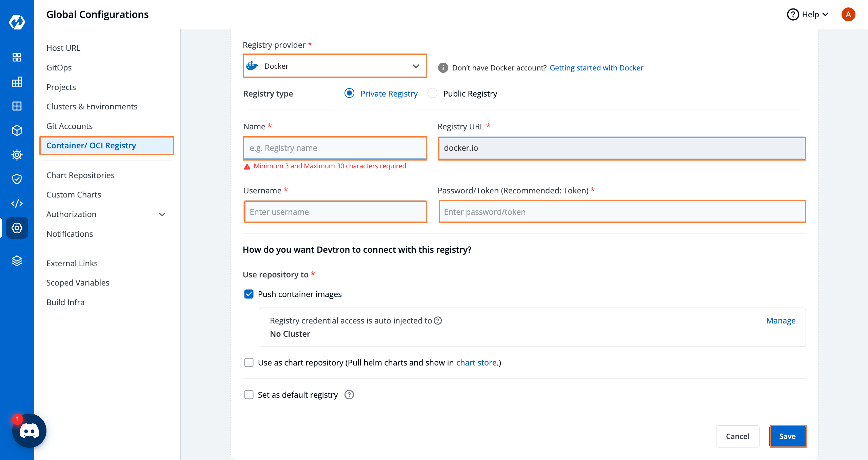
Task: Open External Links settings
Action: 72,264
